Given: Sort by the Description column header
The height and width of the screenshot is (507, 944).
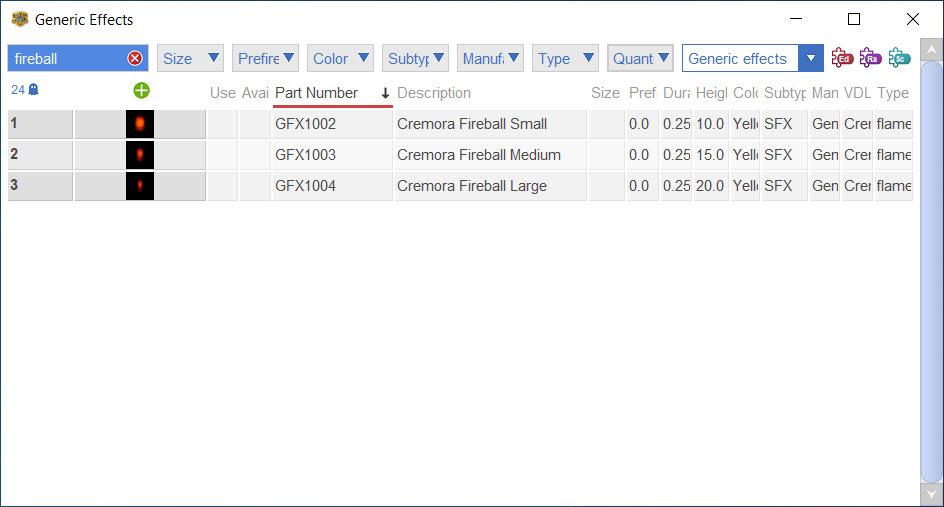Looking at the screenshot, I should pos(434,93).
